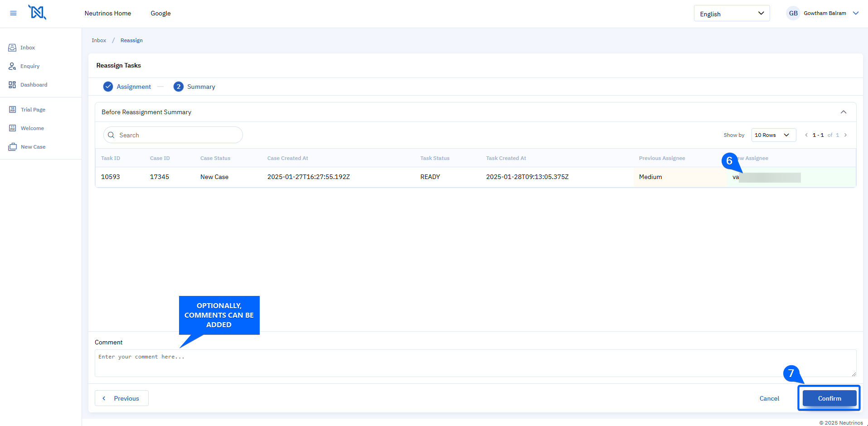Click the Case Status column header
Image resolution: width=868 pixels, height=426 pixels.
215,158
